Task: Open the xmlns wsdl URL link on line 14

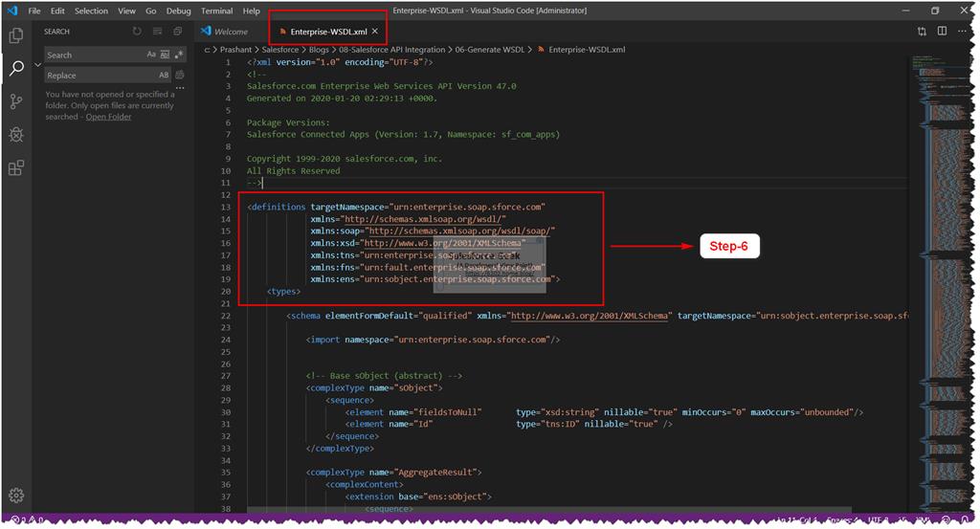Action: pos(422,219)
